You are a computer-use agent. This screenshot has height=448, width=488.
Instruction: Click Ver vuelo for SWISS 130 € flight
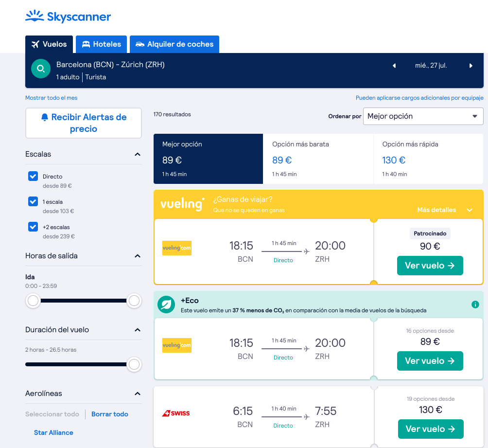(431, 429)
